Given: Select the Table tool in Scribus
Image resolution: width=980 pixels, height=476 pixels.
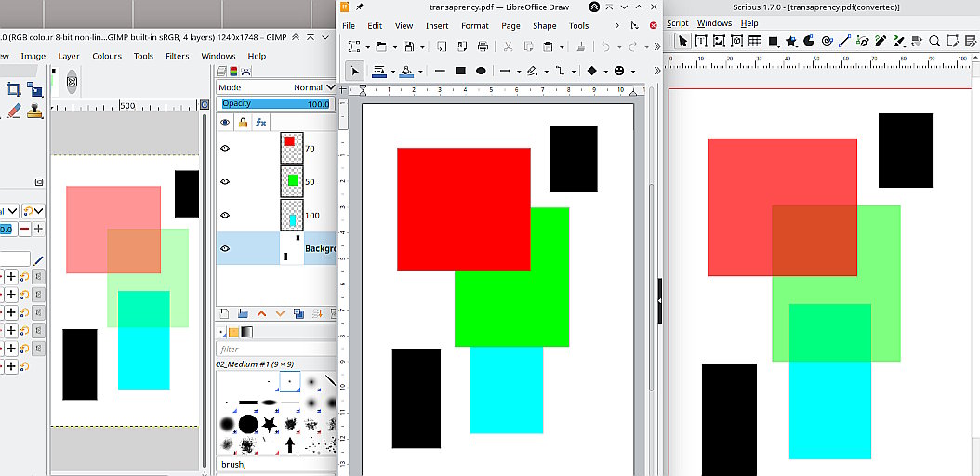Looking at the screenshot, I should pyautogui.click(x=755, y=41).
